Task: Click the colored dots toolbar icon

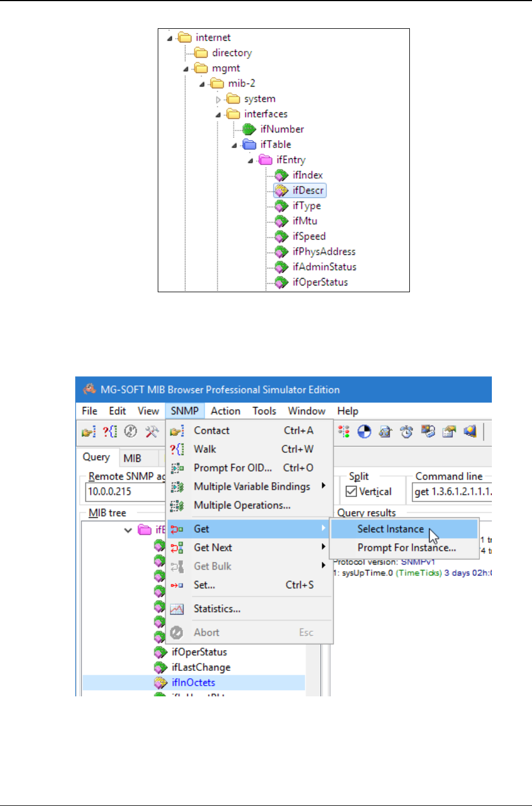Action: click(344, 432)
